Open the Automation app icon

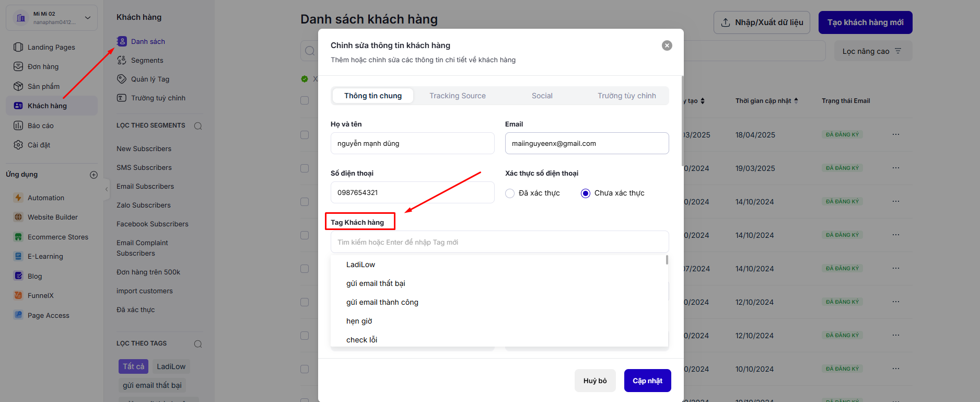18,198
